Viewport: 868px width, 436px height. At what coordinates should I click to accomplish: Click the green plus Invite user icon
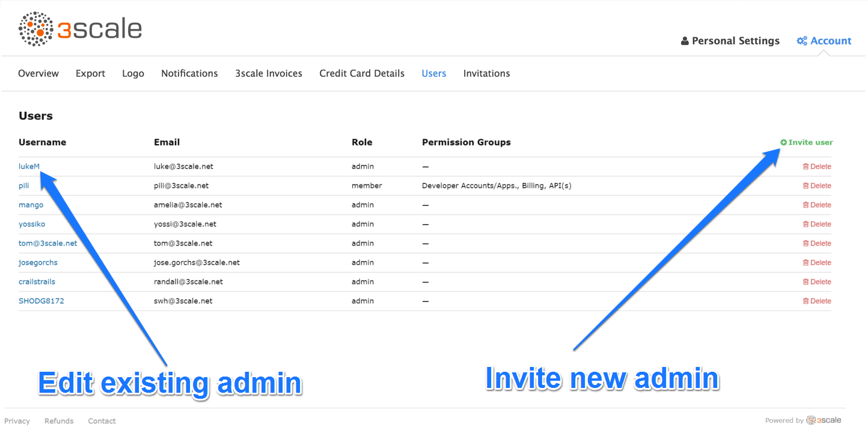coord(783,142)
